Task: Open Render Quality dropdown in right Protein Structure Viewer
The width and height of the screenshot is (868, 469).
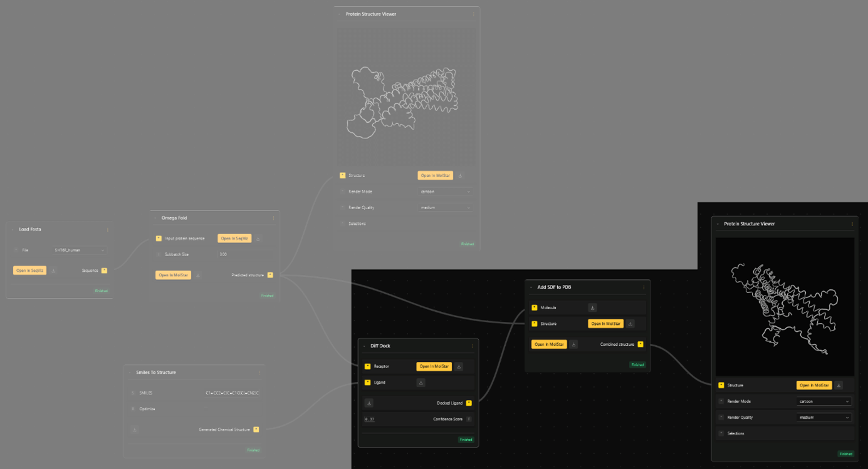Action: (824, 418)
